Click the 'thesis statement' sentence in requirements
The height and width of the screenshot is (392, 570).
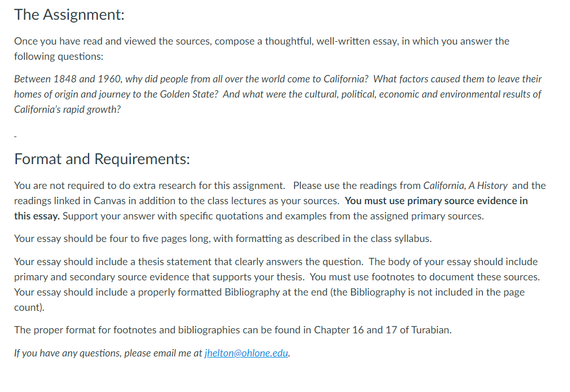[188, 262]
